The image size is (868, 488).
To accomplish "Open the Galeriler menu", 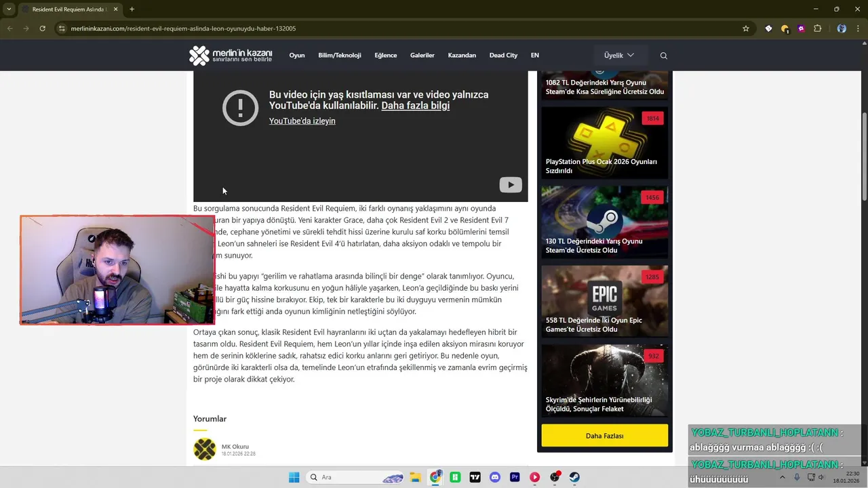I will [422, 56].
